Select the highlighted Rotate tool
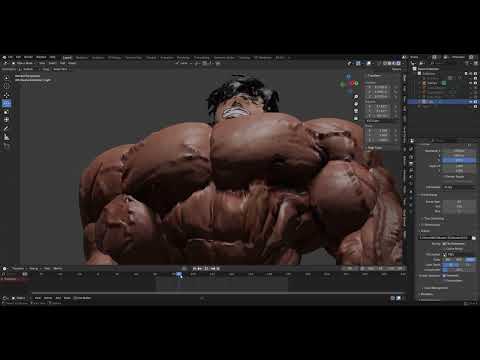This screenshot has height=360, width=480. [6, 104]
